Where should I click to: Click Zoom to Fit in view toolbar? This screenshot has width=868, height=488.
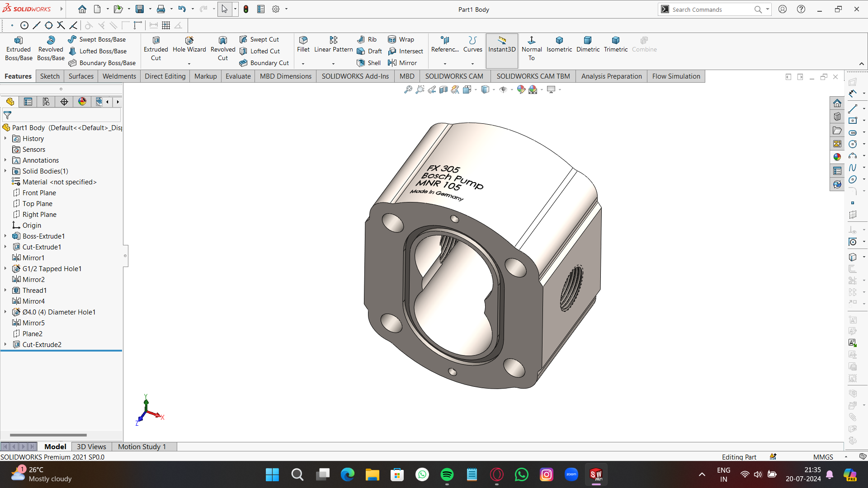point(408,89)
